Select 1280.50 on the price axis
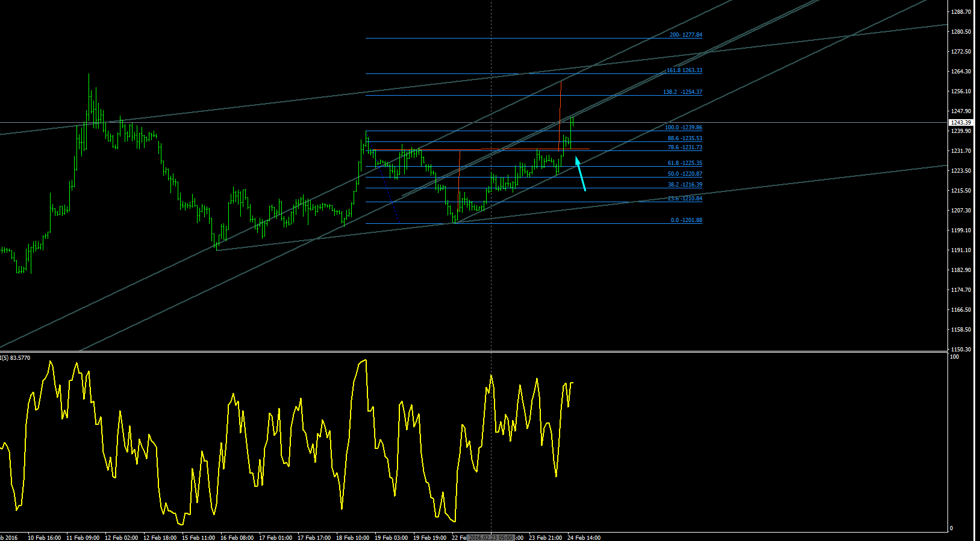Screen dimensions: 980x541 pos(961,32)
